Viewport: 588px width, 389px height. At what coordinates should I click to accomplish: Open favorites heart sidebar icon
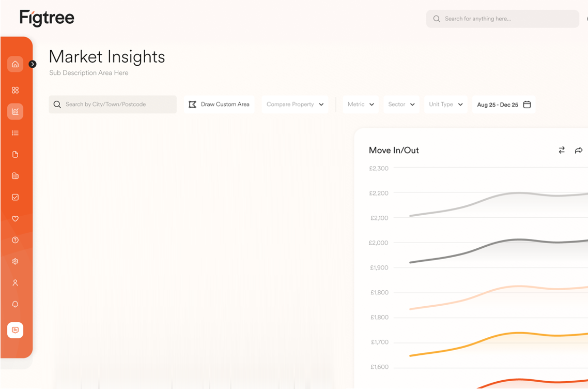[x=15, y=218]
